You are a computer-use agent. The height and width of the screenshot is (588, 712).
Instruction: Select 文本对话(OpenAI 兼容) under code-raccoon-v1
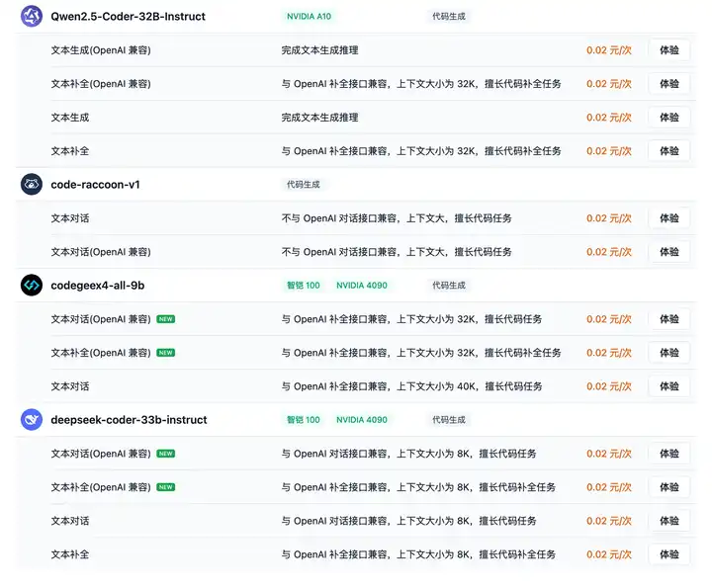click(x=101, y=252)
